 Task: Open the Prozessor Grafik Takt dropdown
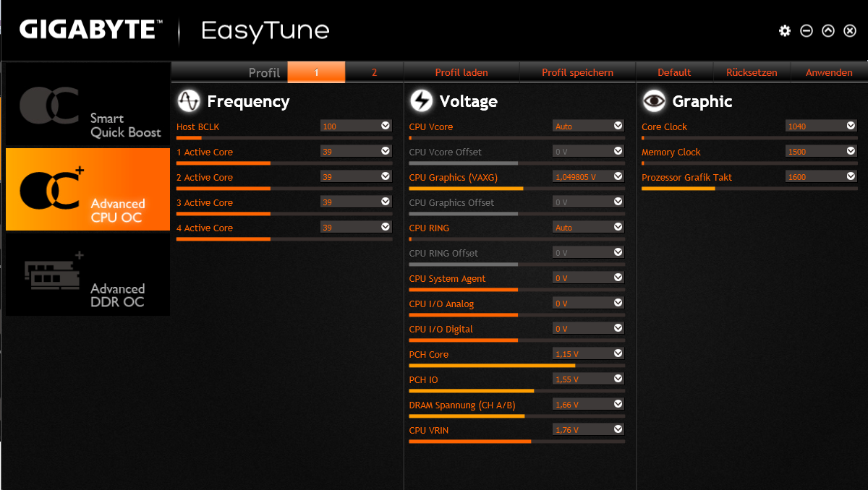[821, 177]
